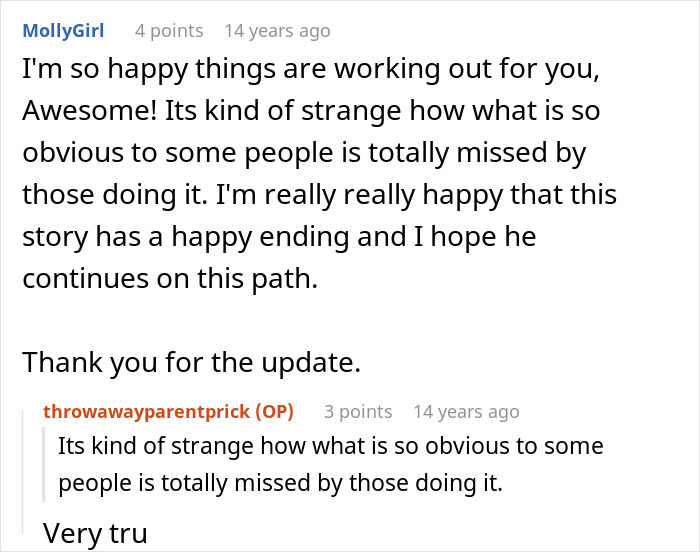The width and height of the screenshot is (700, 552).
Task: Click the "4 points" score on MollyGirl's comment
Action: point(168,31)
